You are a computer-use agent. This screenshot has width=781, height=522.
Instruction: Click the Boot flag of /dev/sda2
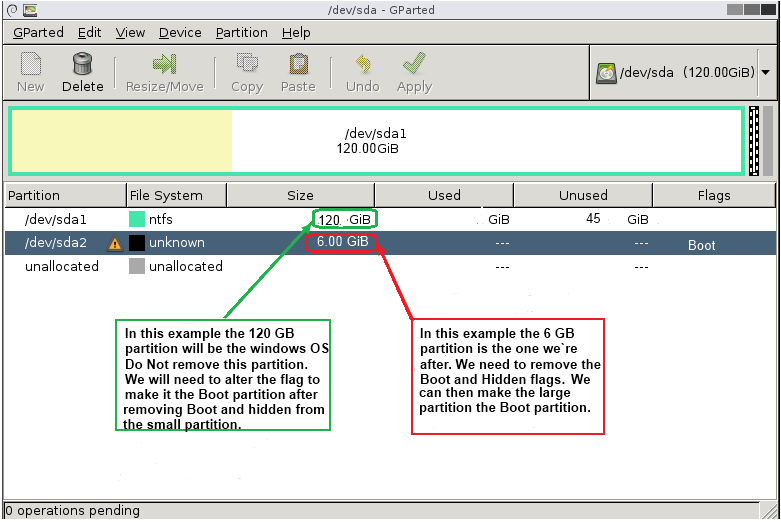tap(701, 245)
